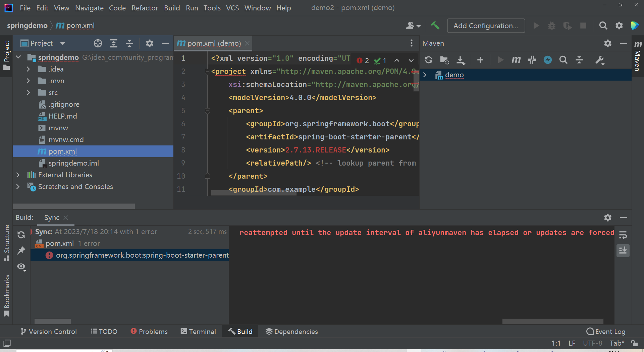Expand the .idea folder
644x352 pixels.
[28, 69]
